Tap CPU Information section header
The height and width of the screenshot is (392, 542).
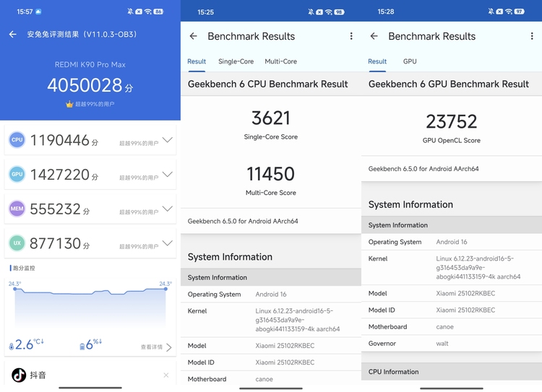[x=452, y=372]
